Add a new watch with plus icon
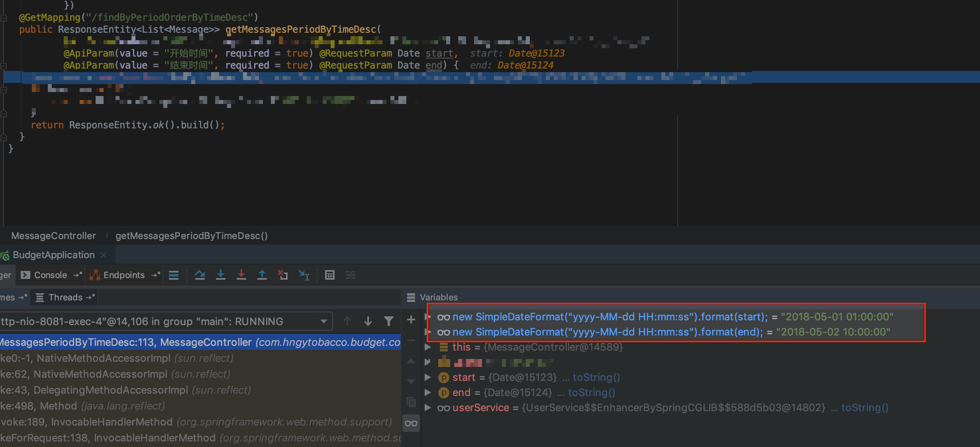980x447 pixels. (411, 320)
